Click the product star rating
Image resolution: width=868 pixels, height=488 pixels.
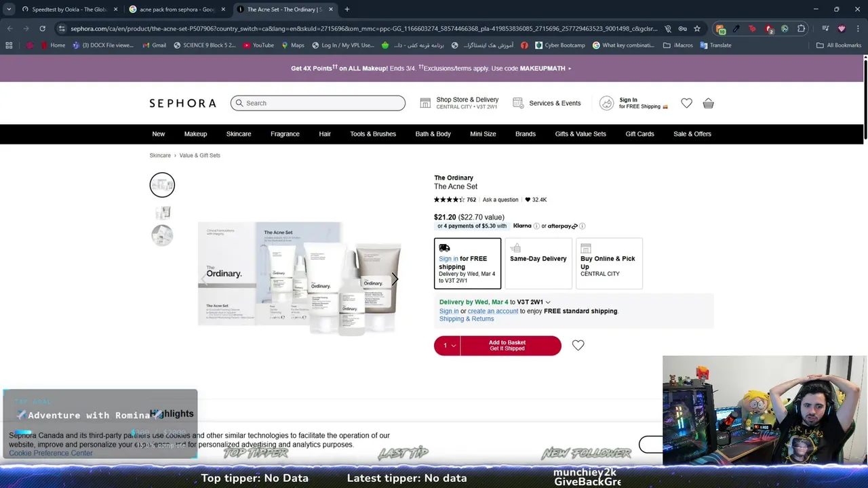[x=449, y=199]
